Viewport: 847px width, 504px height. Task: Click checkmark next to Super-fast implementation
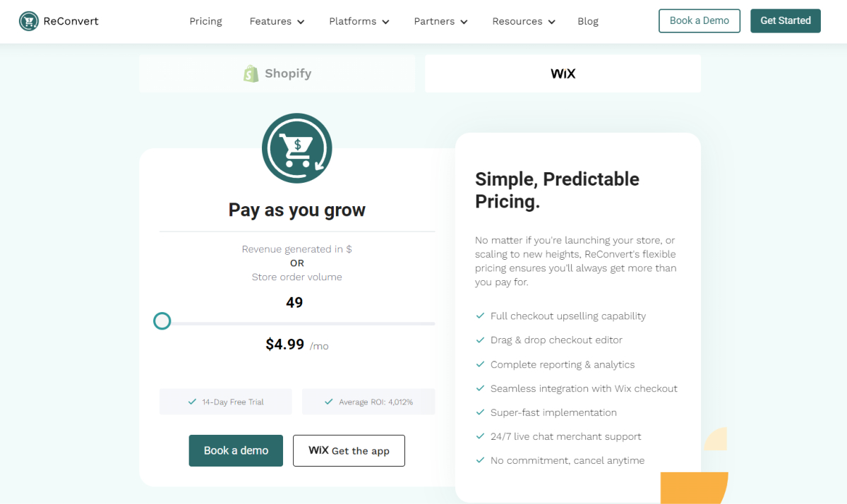(480, 412)
